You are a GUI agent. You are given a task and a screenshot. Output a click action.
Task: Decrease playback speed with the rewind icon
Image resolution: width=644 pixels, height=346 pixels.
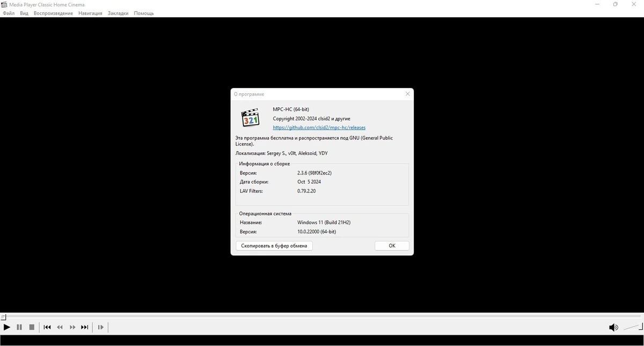coord(60,327)
